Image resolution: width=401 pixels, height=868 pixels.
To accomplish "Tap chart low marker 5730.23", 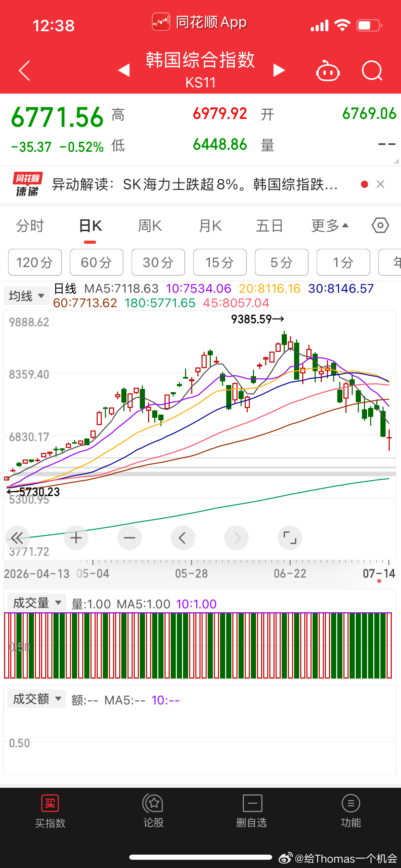I will [x=33, y=492].
